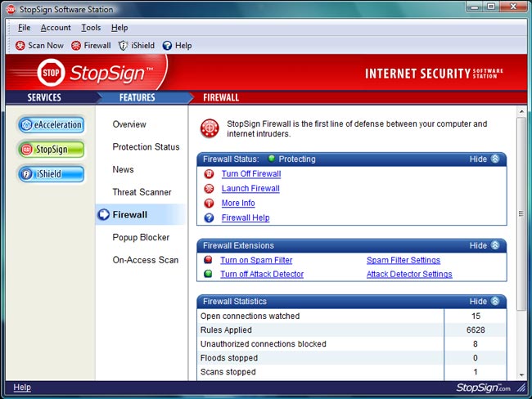Click the Floods stopped row

352,357
